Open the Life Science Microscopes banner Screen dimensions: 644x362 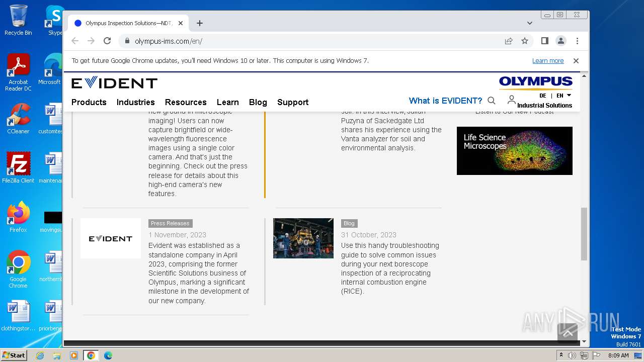515,151
